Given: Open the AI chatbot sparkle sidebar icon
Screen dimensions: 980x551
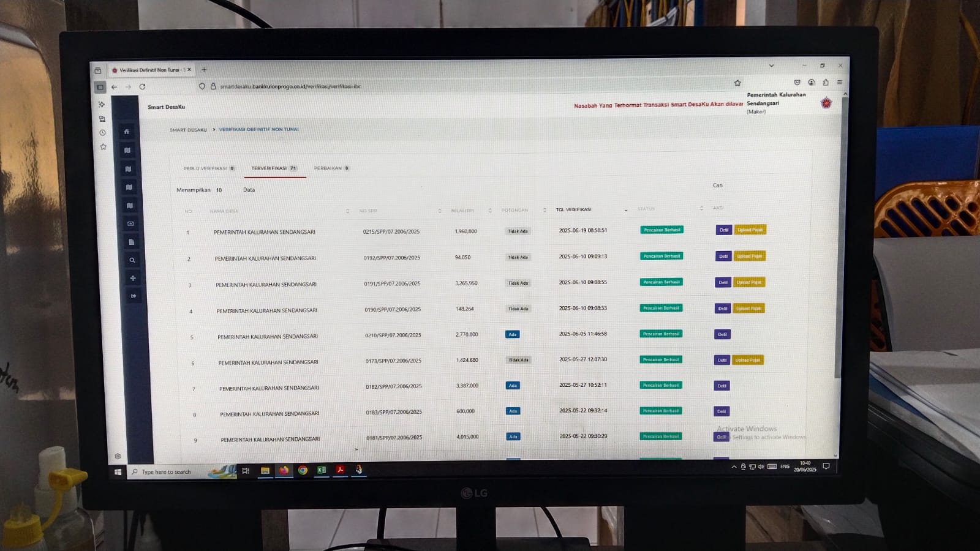Looking at the screenshot, I should (x=102, y=105).
